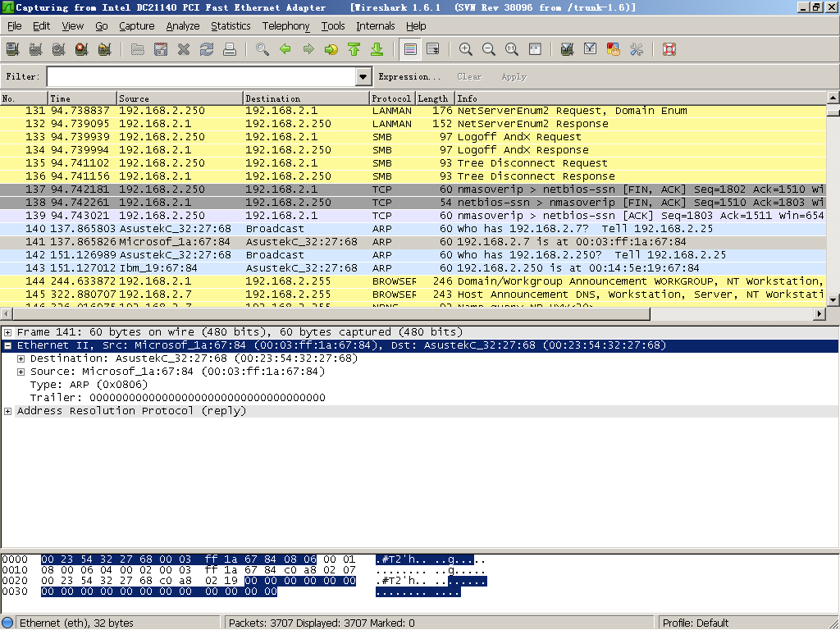Open the Analyze menu
The image size is (840, 630).
[x=183, y=26]
